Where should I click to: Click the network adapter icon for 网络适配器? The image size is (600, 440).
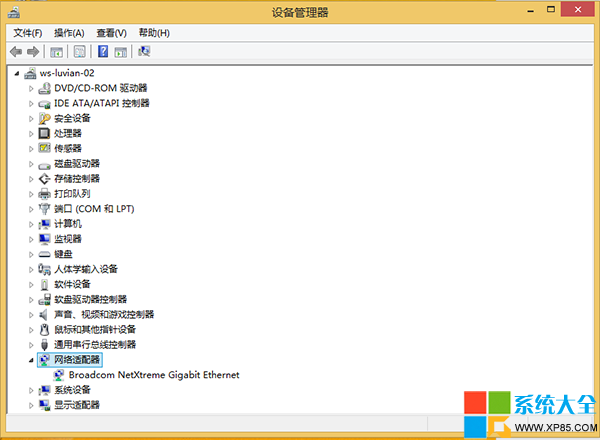[x=44, y=360]
